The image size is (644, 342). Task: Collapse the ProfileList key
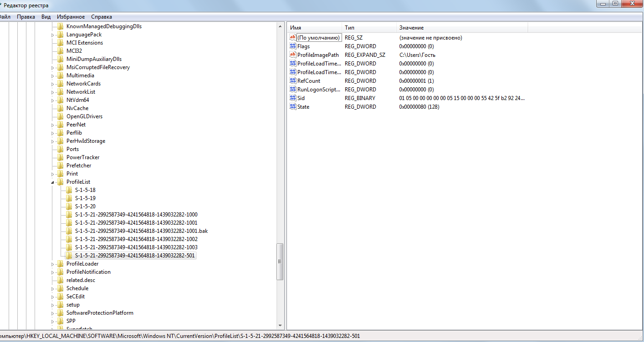[52, 182]
